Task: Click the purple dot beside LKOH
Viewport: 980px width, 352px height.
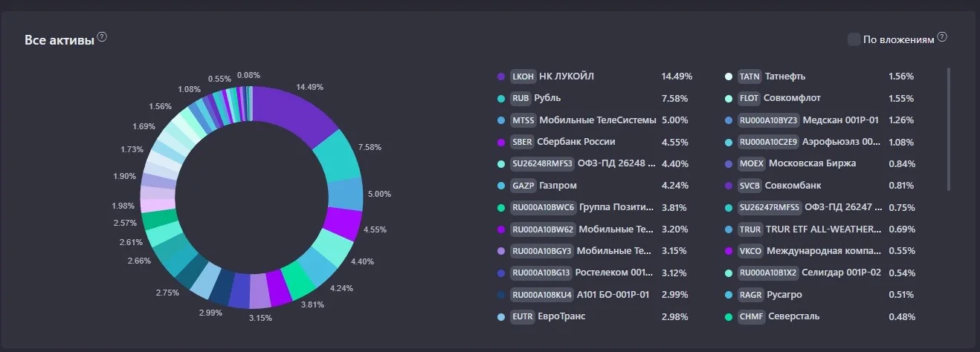Action: coord(500,76)
